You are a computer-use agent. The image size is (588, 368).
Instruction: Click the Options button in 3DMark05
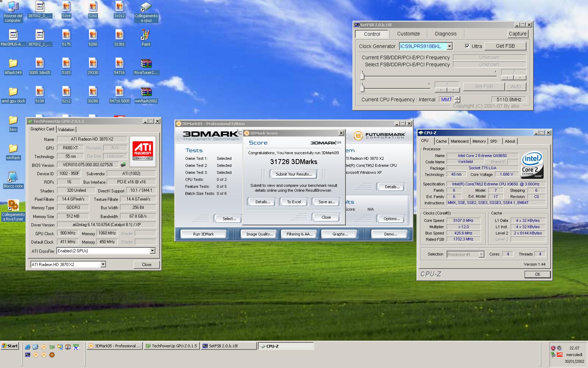(391, 219)
